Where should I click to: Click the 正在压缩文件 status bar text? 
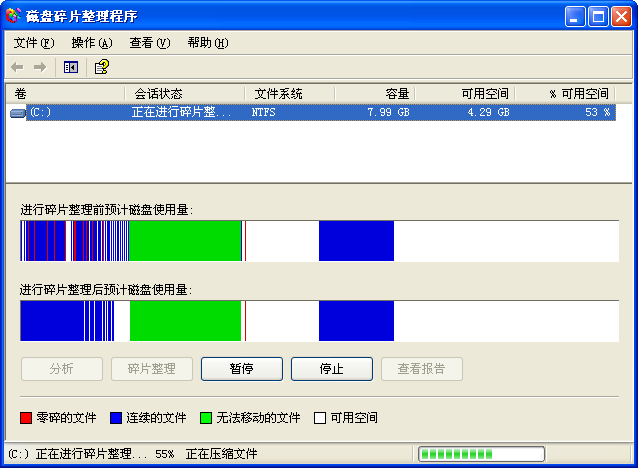point(221,454)
